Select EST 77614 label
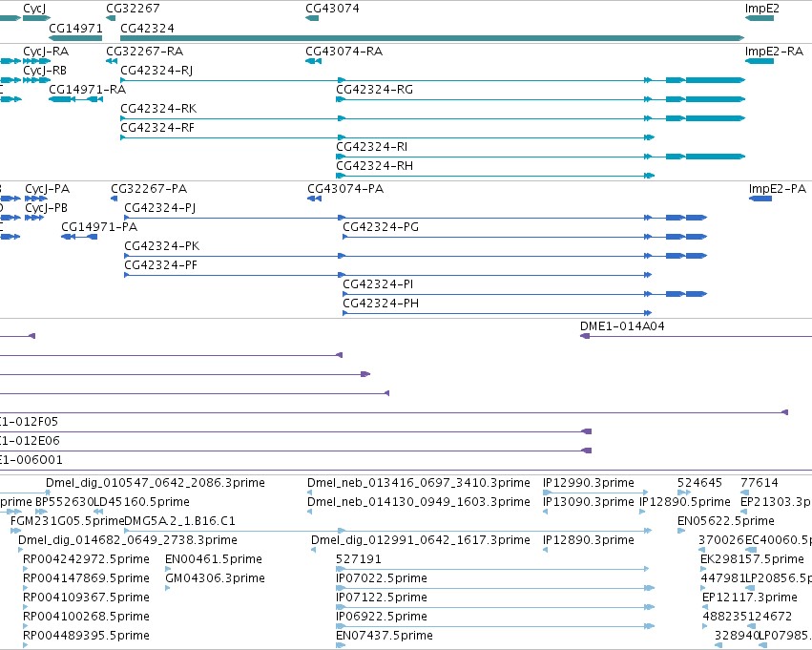Viewport: 812px width, 650px height. click(760, 483)
